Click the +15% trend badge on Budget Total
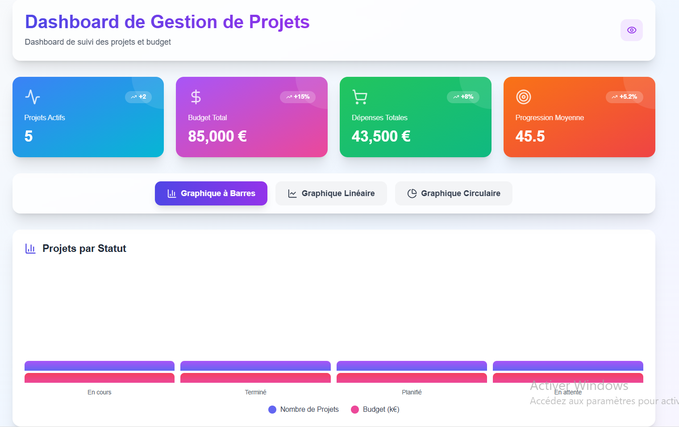Image resolution: width=679 pixels, height=427 pixels. (300, 97)
